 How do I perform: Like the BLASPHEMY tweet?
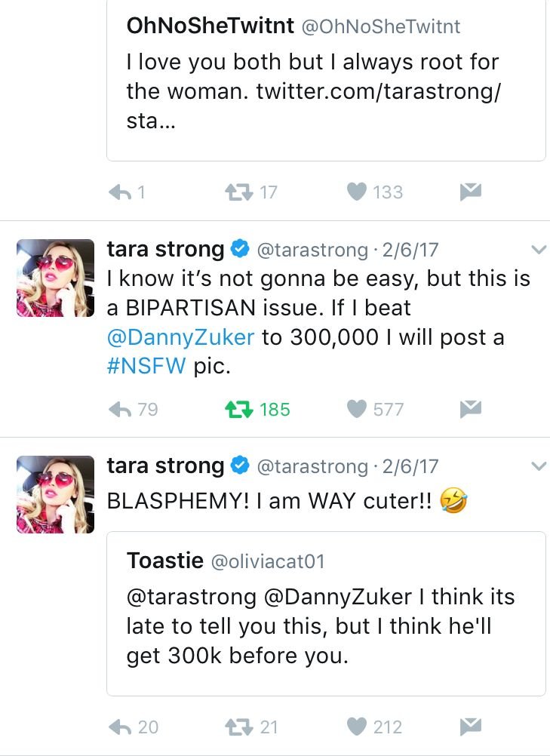tap(356, 727)
